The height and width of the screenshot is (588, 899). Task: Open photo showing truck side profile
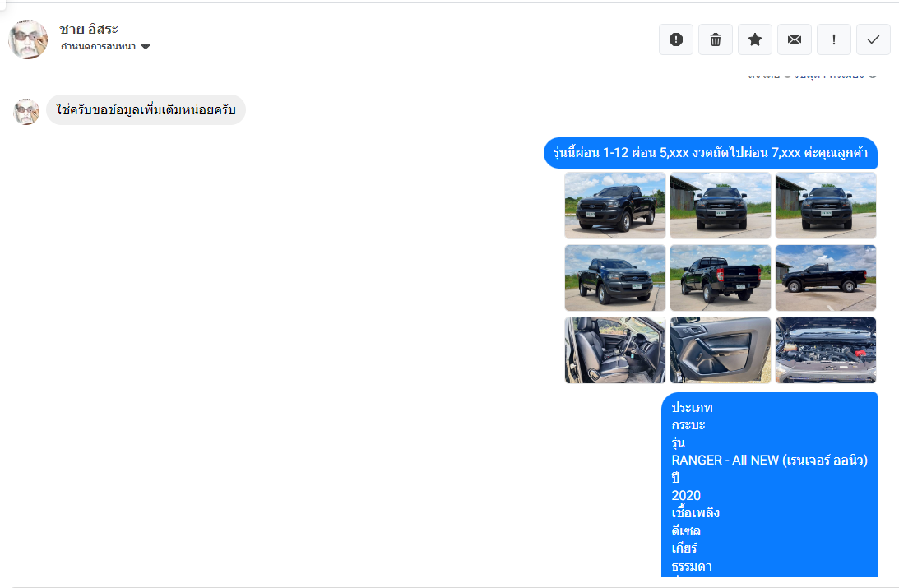point(826,278)
